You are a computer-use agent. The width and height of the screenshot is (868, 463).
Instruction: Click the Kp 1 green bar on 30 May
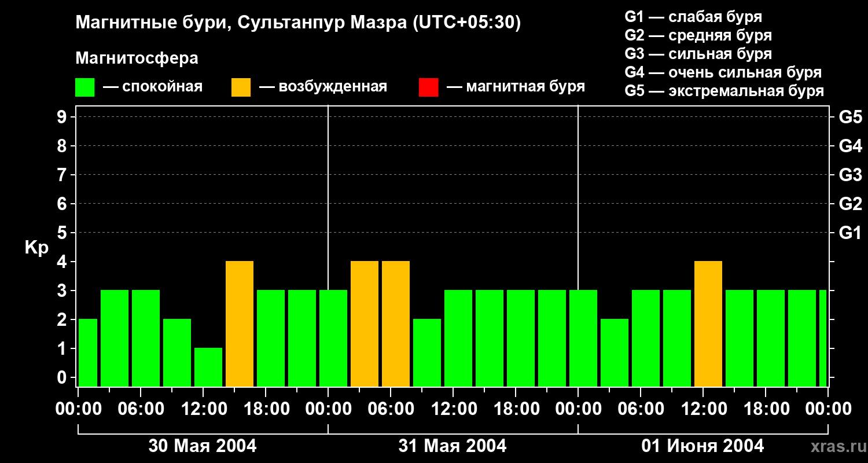coord(208,367)
